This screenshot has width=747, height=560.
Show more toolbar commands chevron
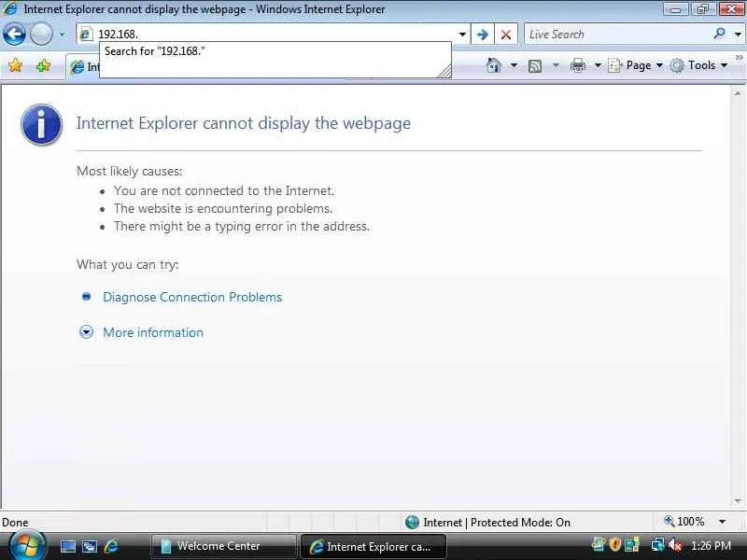point(739,58)
